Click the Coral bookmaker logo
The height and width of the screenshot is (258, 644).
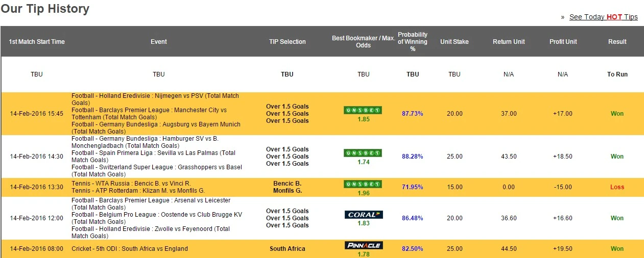click(x=363, y=215)
